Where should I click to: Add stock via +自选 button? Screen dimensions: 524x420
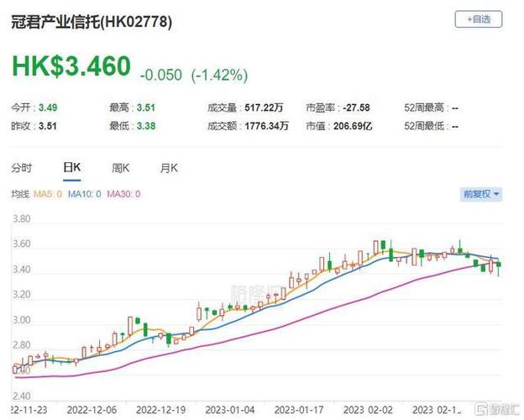pos(478,19)
